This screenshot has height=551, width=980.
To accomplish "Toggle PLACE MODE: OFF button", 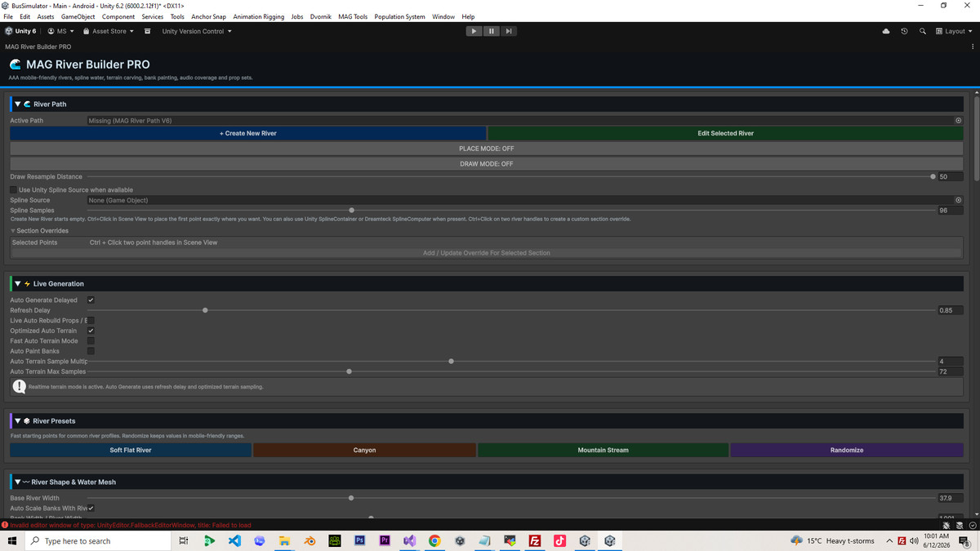I will (487, 149).
